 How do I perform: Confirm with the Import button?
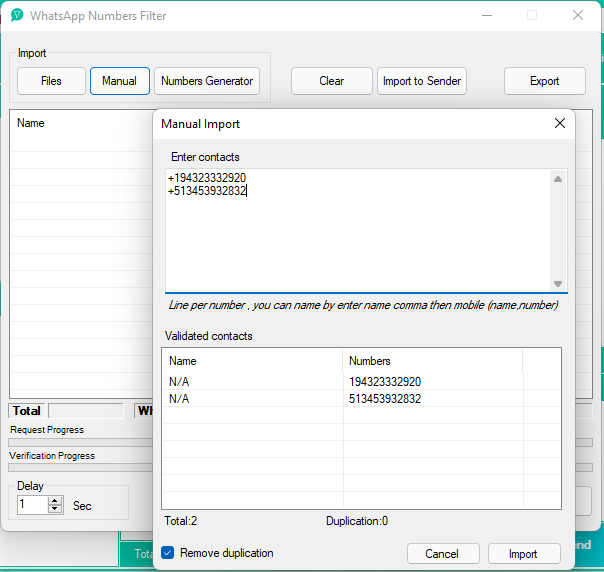coord(524,554)
